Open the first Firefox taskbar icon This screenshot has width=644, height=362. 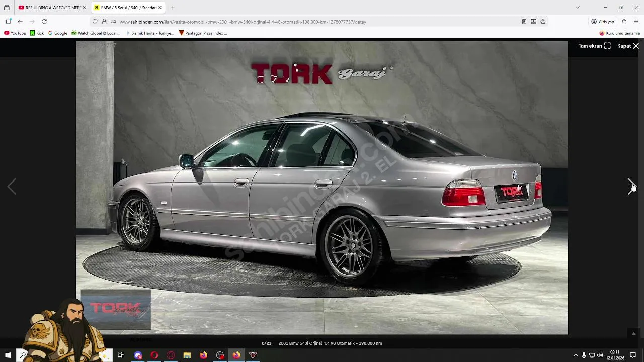tap(203, 355)
